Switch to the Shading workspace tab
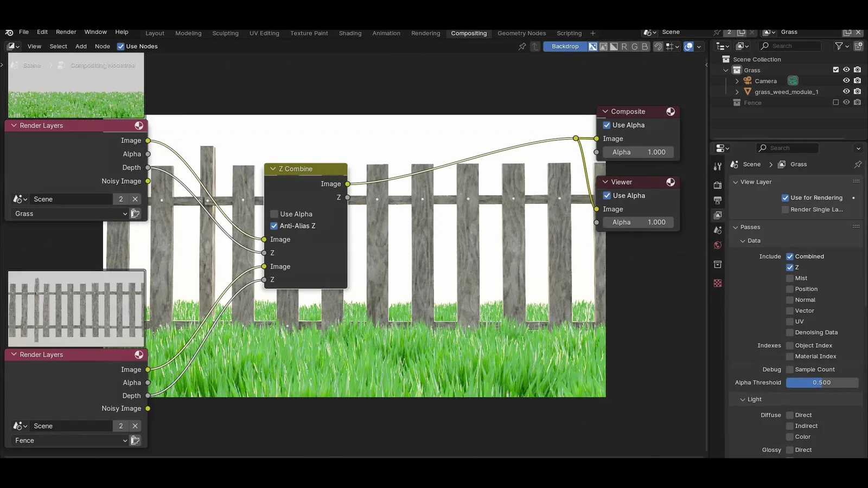 tap(350, 33)
